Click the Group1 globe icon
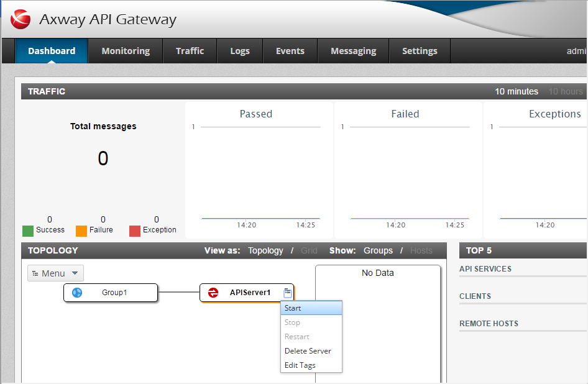The image size is (588, 384). coord(77,293)
